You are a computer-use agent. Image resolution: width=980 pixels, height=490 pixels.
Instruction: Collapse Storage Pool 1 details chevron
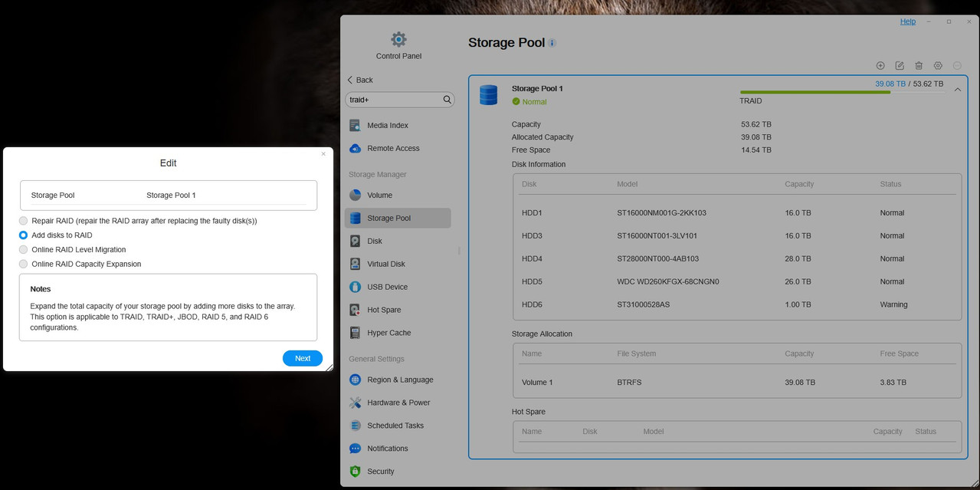(957, 90)
